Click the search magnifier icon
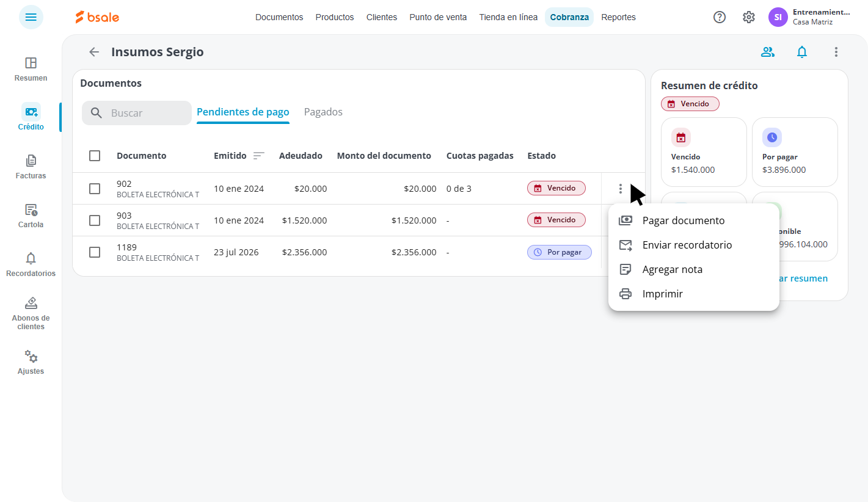The width and height of the screenshot is (868, 502). tap(97, 113)
